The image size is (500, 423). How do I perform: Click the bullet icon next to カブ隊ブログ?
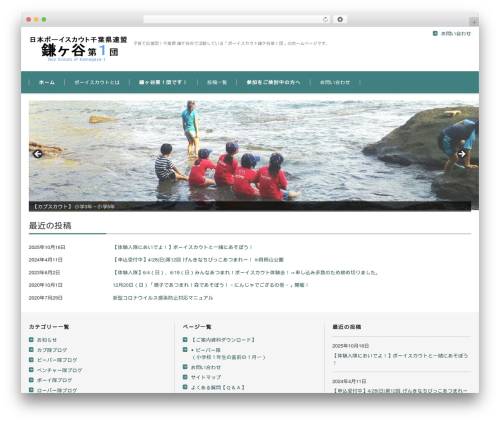point(31,350)
